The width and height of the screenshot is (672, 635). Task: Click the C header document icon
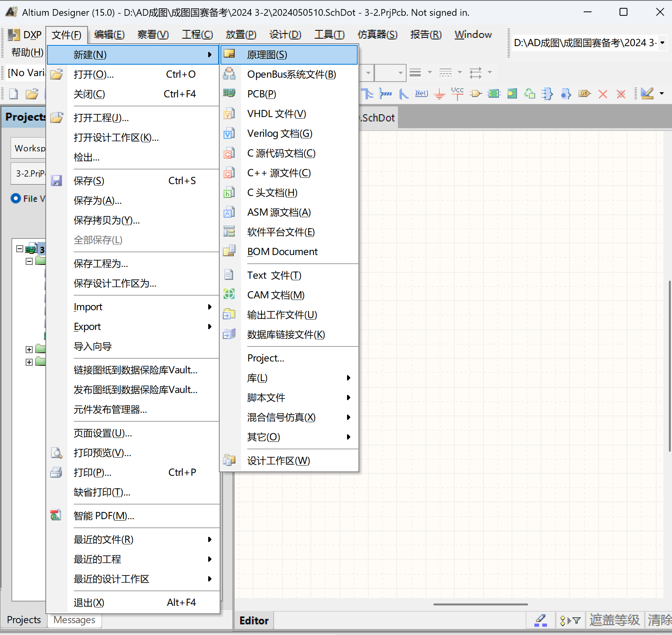tap(229, 192)
